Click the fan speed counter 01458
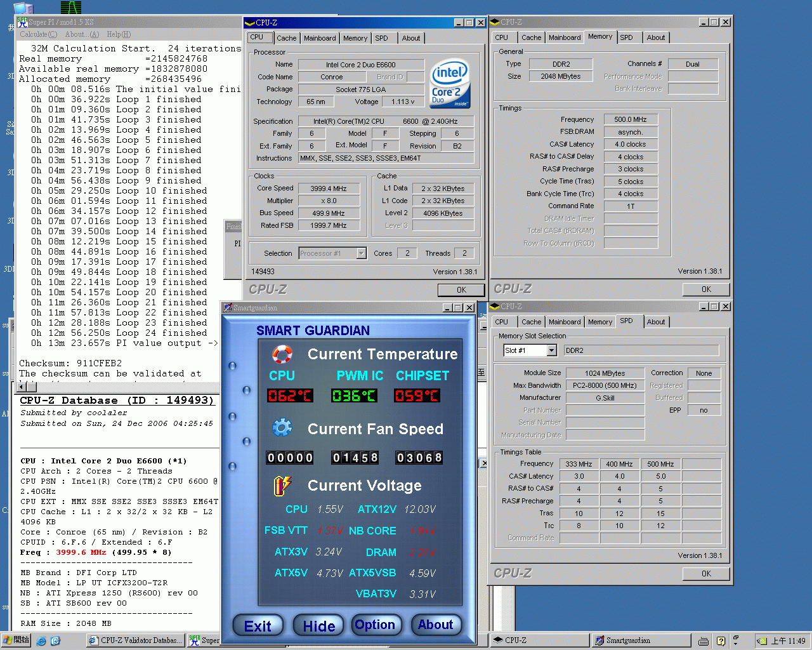812x650 pixels. click(355, 458)
